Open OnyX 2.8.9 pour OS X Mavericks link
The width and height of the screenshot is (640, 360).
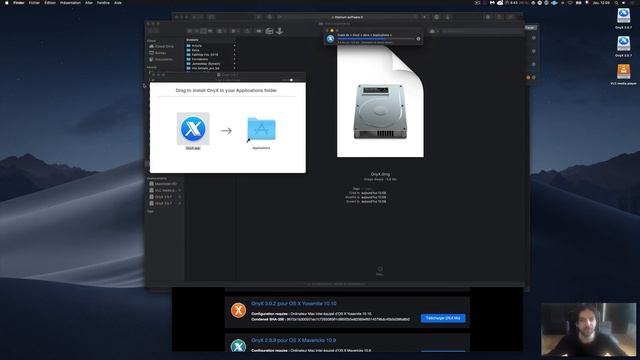(x=294, y=340)
